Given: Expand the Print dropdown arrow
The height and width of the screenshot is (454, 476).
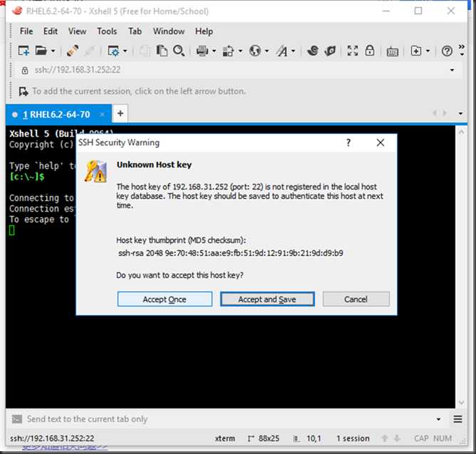Looking at the screenshot, I should click(214, 51).
